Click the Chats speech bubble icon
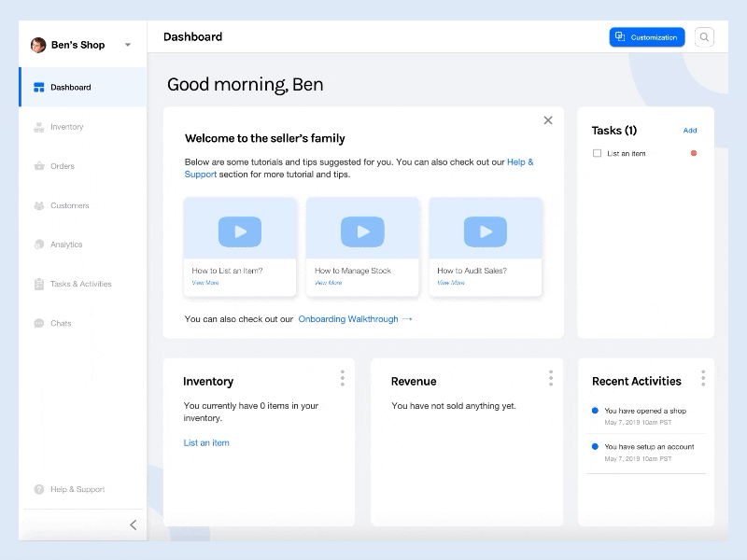 39,323
